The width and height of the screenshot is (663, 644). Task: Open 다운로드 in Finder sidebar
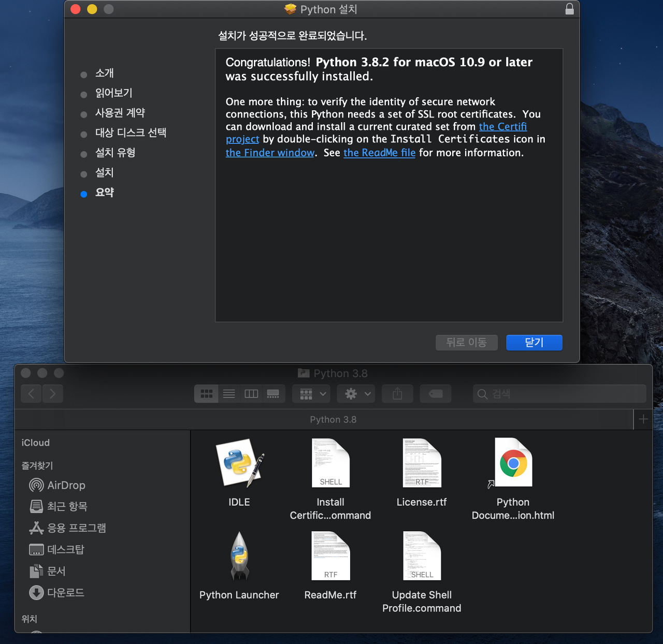click(x=56, y=593)
